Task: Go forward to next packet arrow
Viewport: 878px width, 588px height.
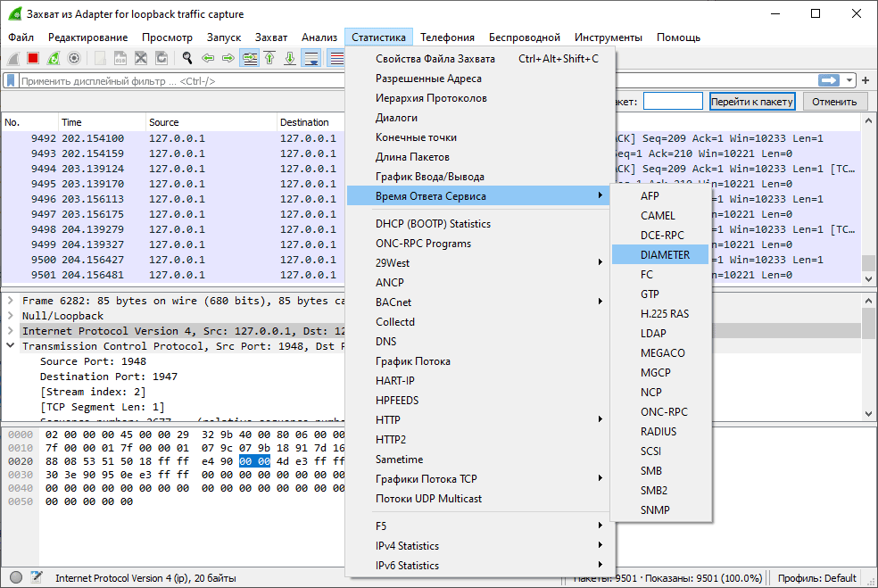Action: pos(228,58)
